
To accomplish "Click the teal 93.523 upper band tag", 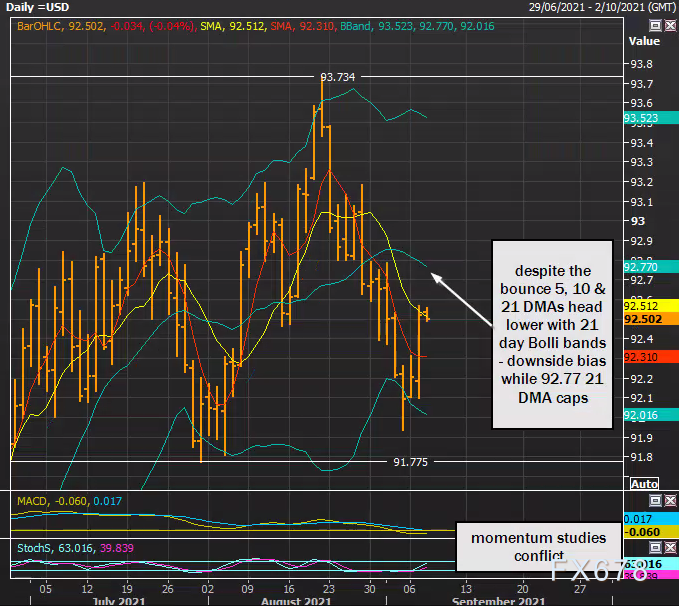I will pyautogui.click(x=640, y=118).
